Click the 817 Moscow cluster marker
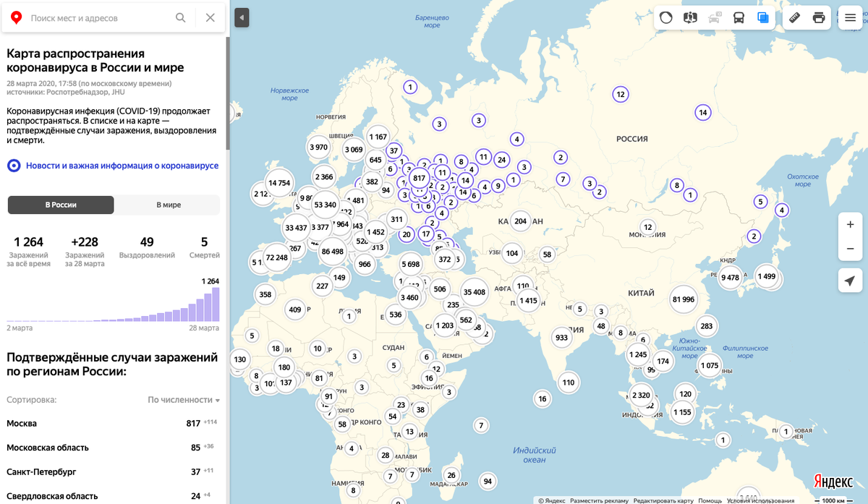 [x=418, y=178]
